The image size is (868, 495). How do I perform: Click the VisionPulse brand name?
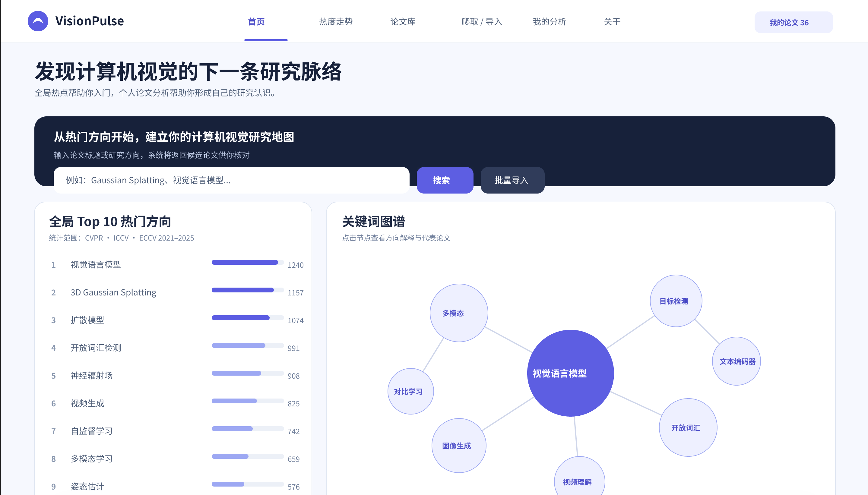(x=90, y=21)
